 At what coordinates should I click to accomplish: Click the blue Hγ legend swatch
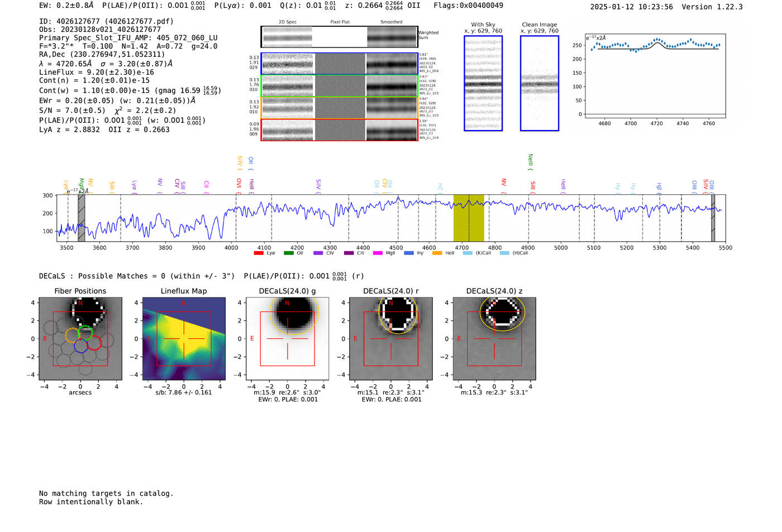(409, 253)
